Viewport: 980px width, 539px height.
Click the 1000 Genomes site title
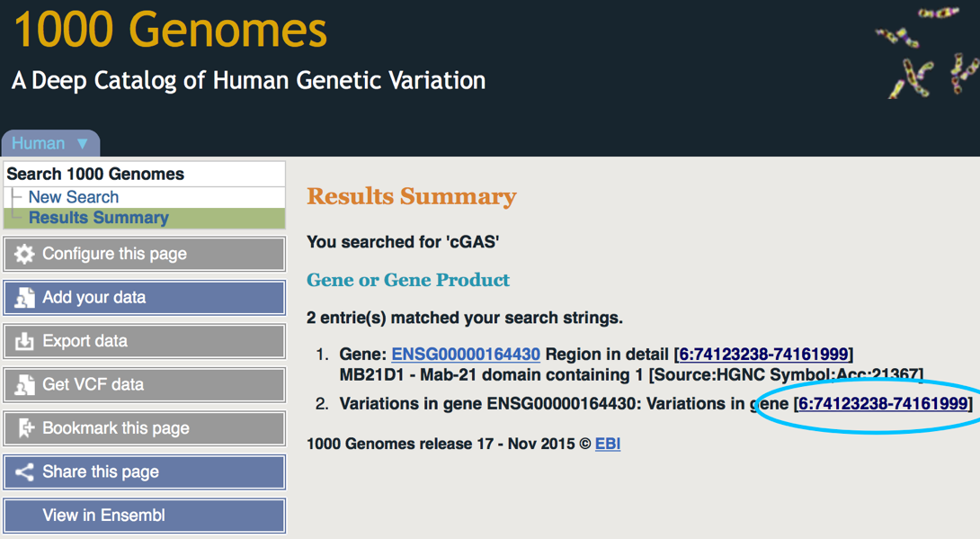(x=170, y=30)
